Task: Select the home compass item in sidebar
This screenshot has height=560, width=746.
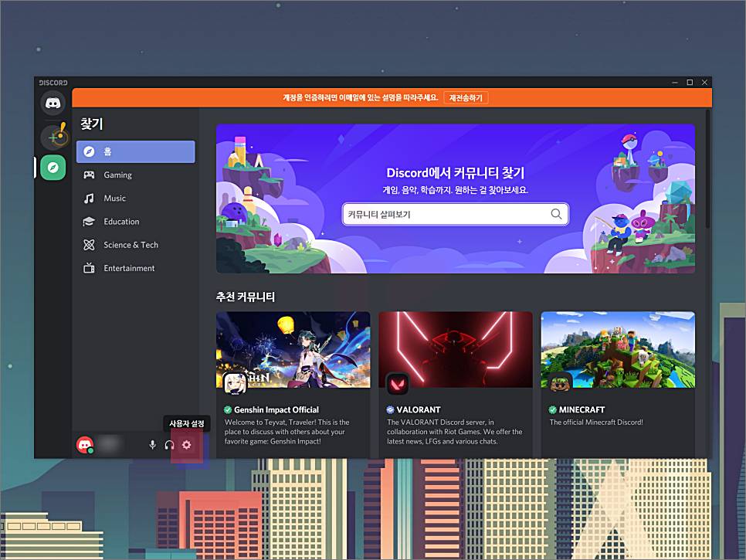Action: click(x=136, y=151)
